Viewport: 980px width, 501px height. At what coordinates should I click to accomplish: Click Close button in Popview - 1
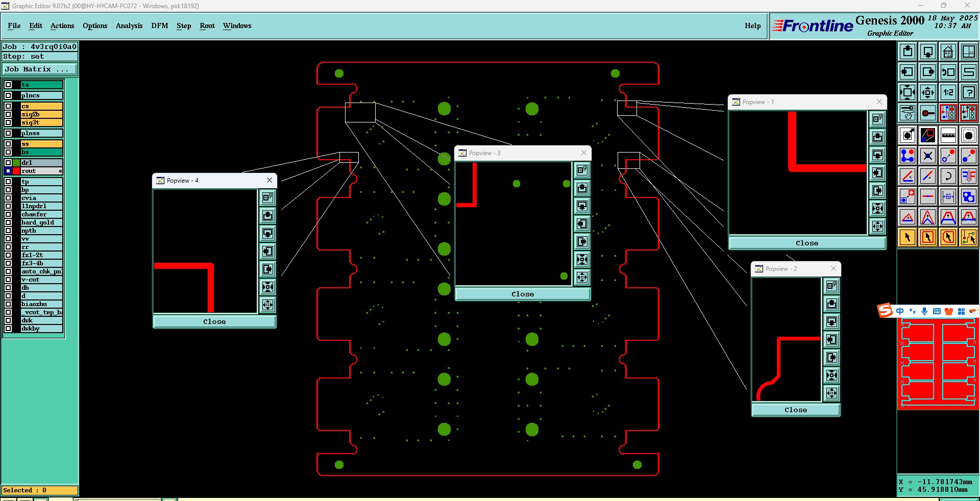[807, 243]
